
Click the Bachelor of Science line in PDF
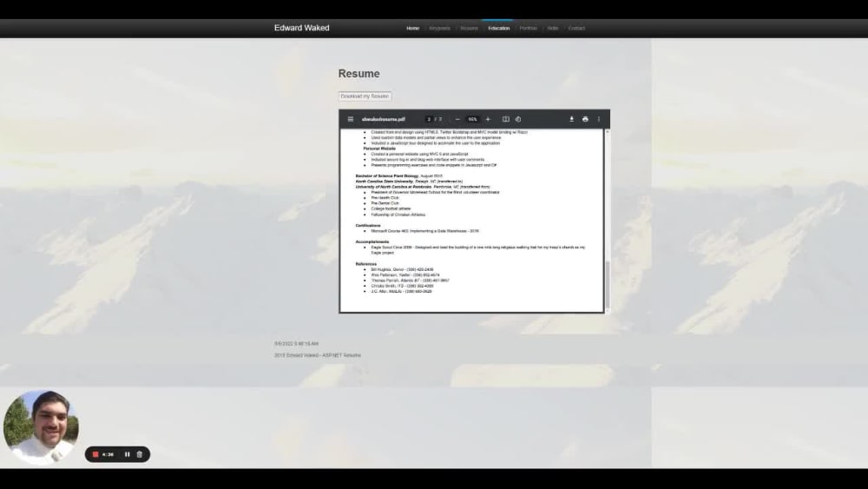click(398, 175)
